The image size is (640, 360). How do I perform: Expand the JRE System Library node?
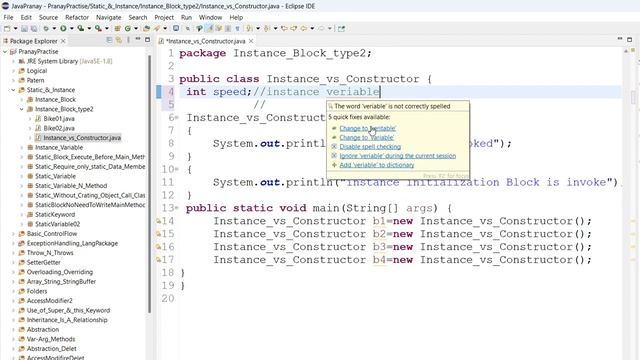(x=13, y=61)
